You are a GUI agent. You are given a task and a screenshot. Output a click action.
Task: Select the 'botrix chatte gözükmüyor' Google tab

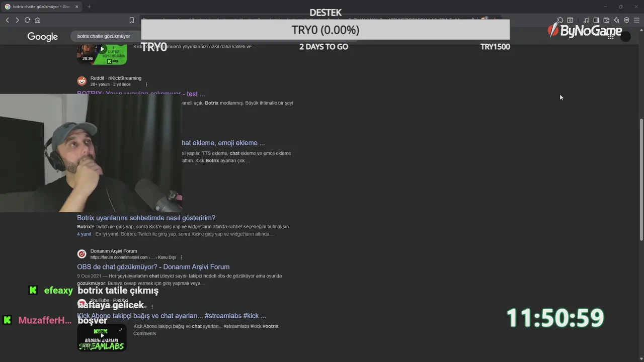[x=42, y=7]
